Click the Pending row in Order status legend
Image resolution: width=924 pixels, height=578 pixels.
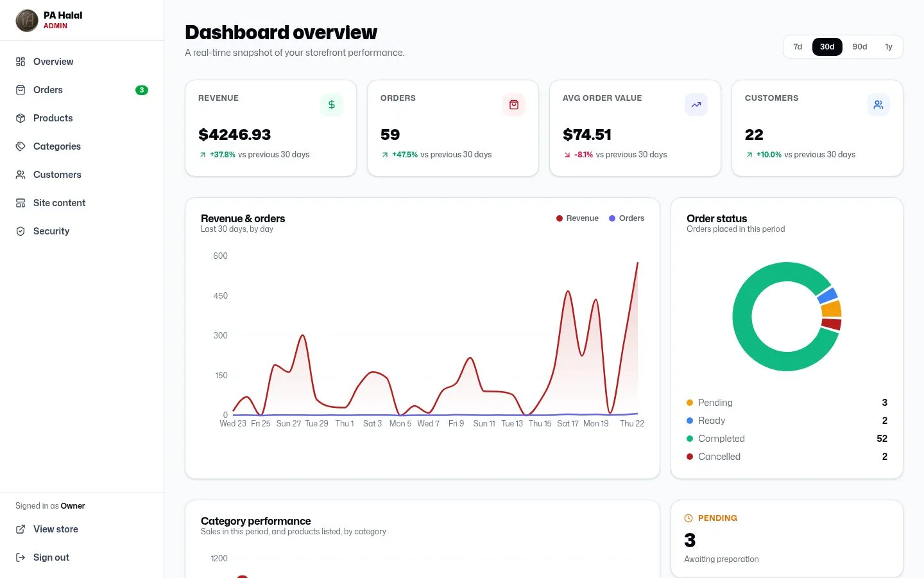(787, 403)
